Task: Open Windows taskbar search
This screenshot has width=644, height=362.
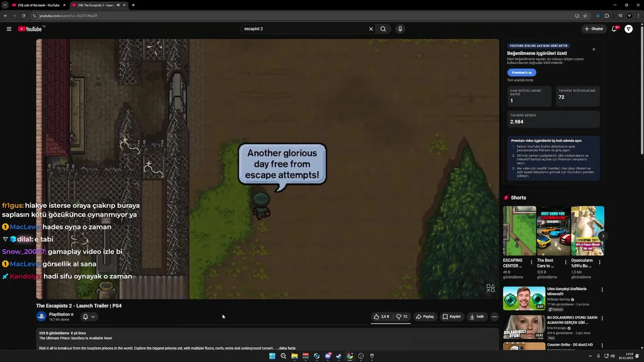Action: [283, 356]
